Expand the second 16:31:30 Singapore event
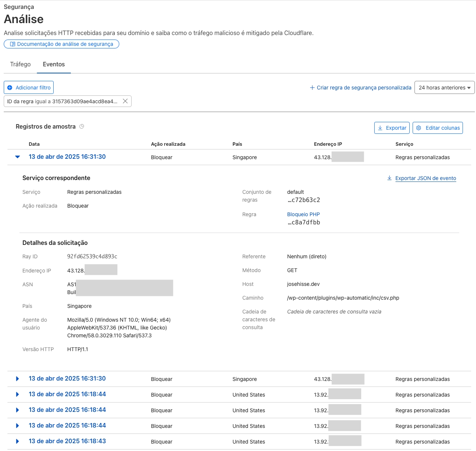 [18, 379]
